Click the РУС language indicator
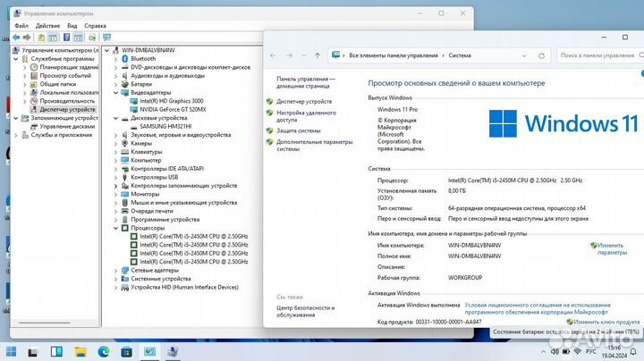644x361 pixels. click(590, 351)
